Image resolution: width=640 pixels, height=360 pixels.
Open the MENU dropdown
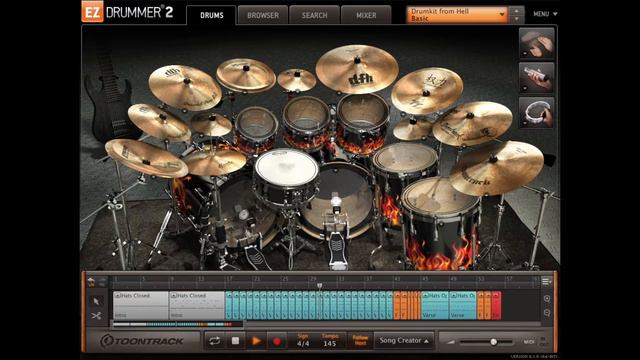click(x=545, y=14)
